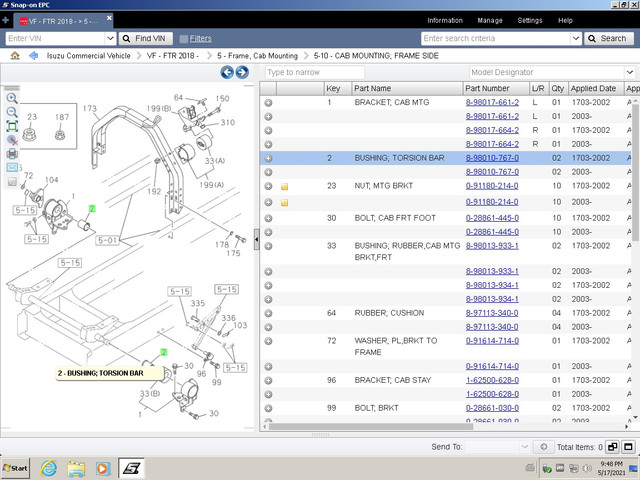
Task: Click the Enter VIN input field
Action: 55,38
